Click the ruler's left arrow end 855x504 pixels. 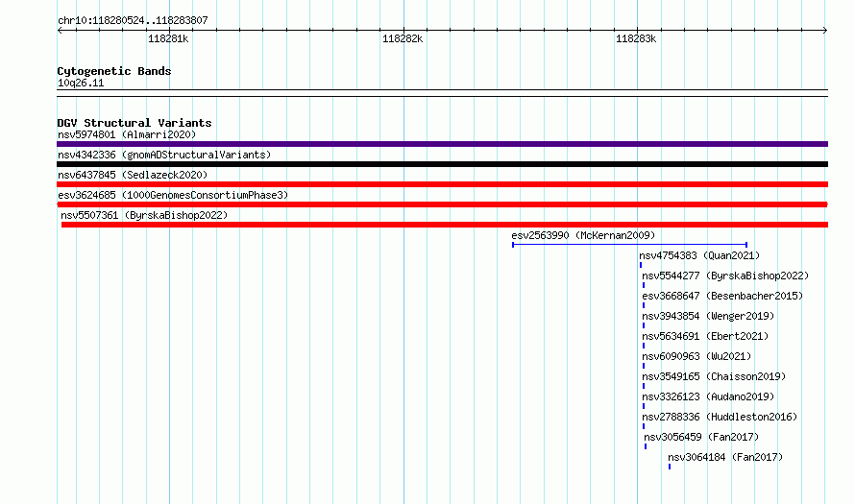(x=60, y=30)
